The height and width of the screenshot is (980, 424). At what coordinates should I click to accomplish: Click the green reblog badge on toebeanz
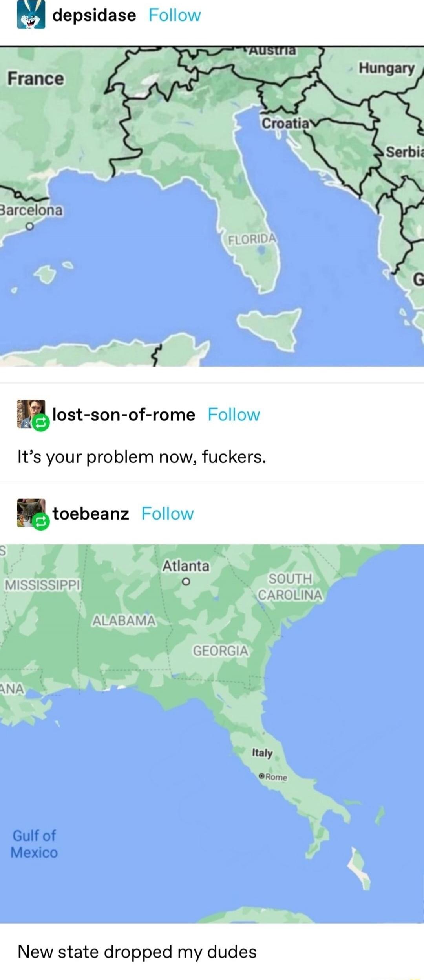40,522
